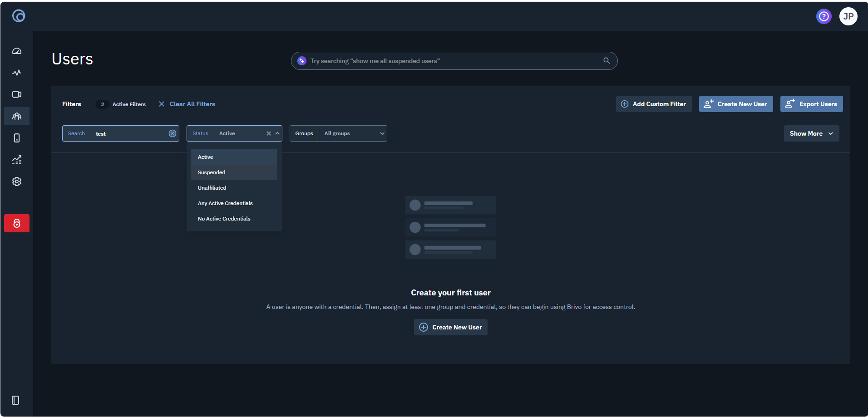Screen dimensions: 868x417
Task: Focus the Search filter field with 'test'
Action: click(x=121, y=133)
